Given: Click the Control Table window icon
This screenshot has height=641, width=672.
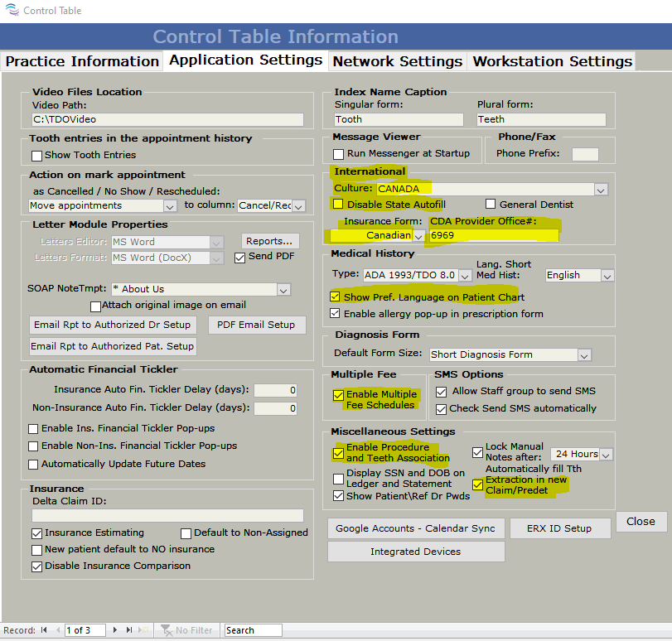Looking at the screenshot, I should click(x=11, y=12).
